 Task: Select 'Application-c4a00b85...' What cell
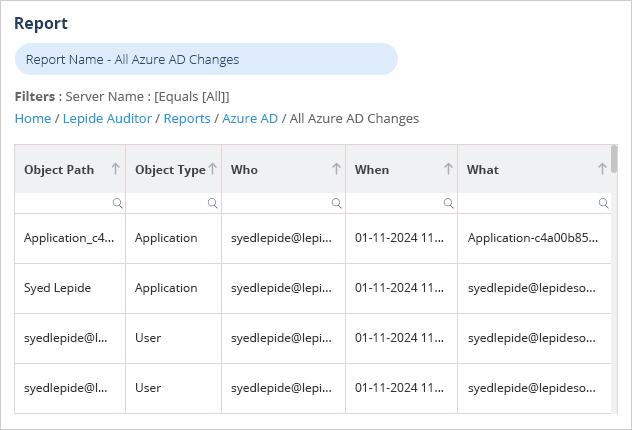(534, 239)
